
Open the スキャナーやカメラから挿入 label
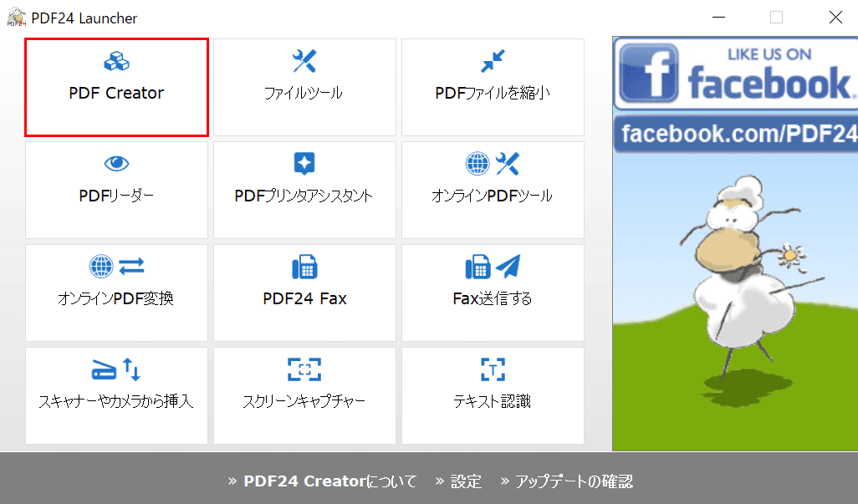(116, 401)
